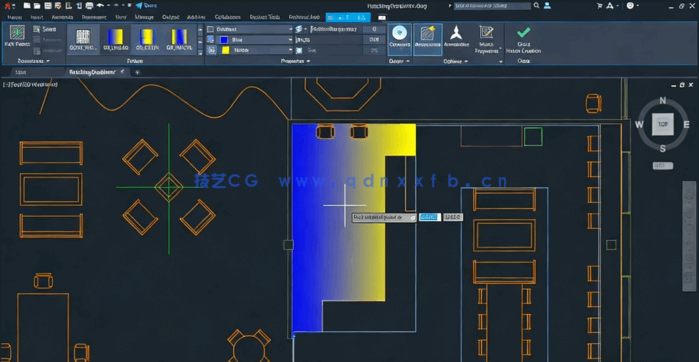699x362 pixels.
Task: Toggle the second gradient color icon beside Yellow
Action: (x=211, y=50)
